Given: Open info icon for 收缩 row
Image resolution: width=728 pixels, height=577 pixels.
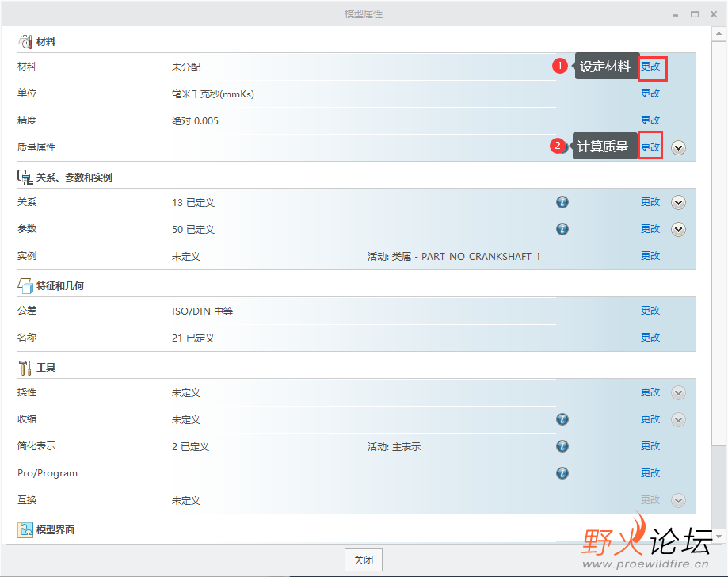Looking at the screenshot, I should click(562, 419).
